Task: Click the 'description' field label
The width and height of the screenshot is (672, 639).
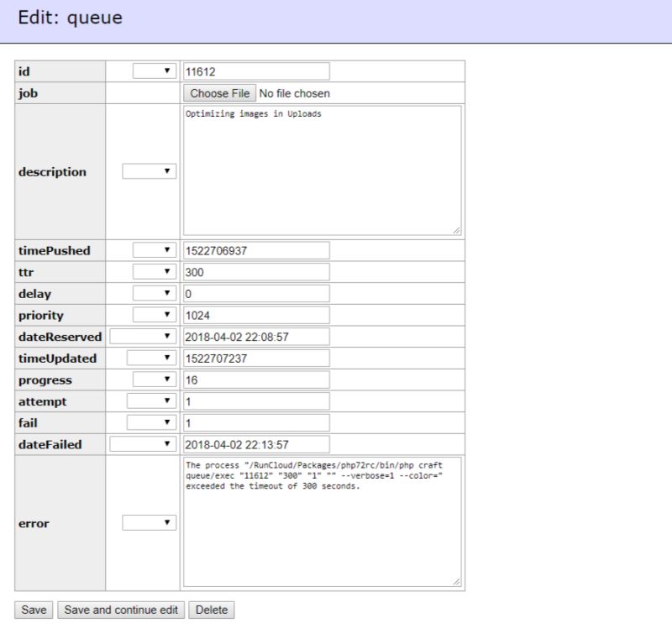Action: pyautogui.click(x=52, y=172)
